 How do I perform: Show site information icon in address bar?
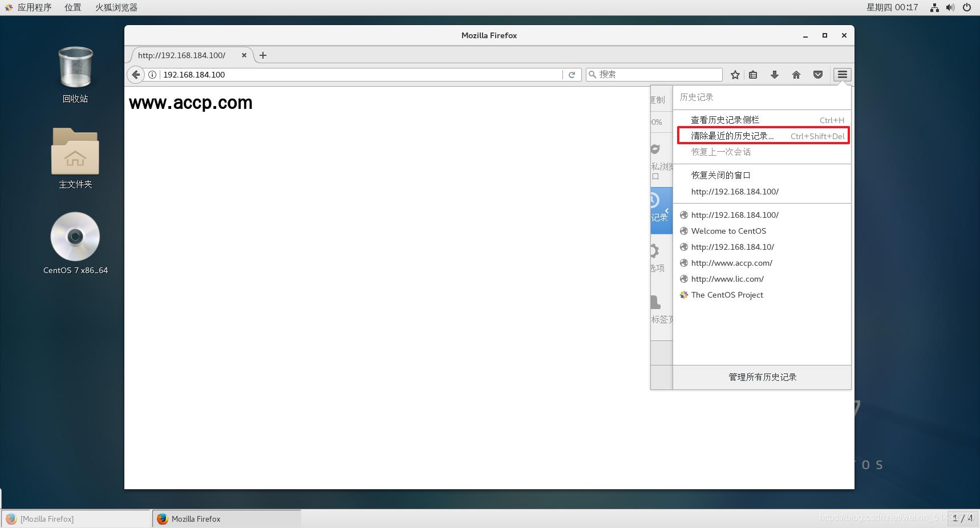pyautogui.click(x=152, y=75)
